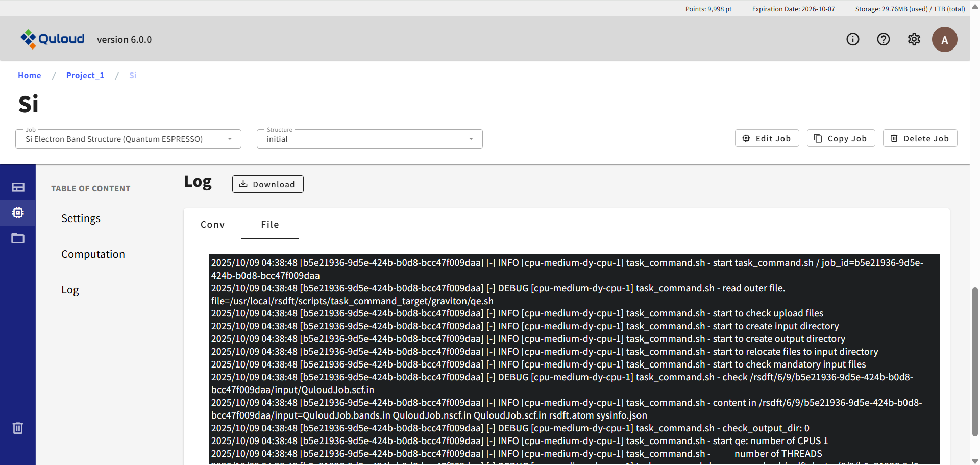Download the log file
This screenshot has width=980, height=465.
pyautogui.click(x=267, y=184)
